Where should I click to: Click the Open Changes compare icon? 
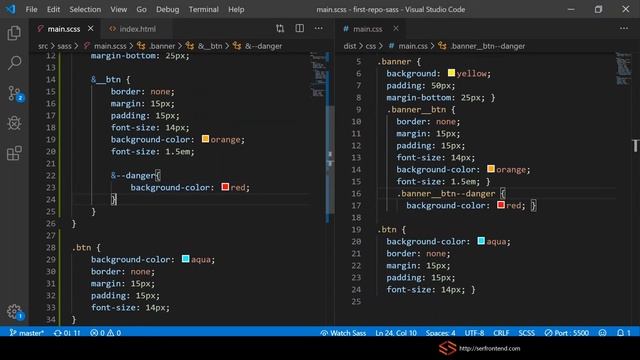280,29
